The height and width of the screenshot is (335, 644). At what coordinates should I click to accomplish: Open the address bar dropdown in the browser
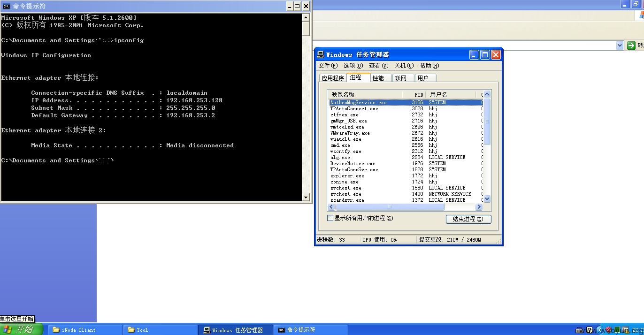point(620,46)
